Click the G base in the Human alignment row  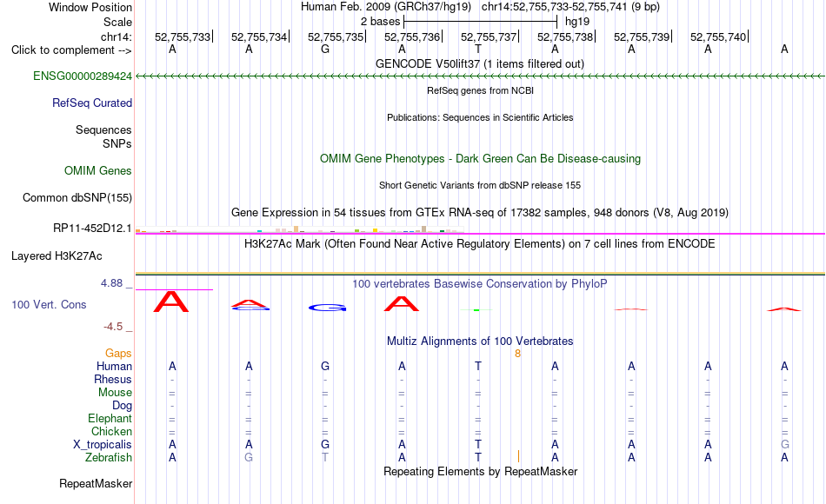point(325,366)
